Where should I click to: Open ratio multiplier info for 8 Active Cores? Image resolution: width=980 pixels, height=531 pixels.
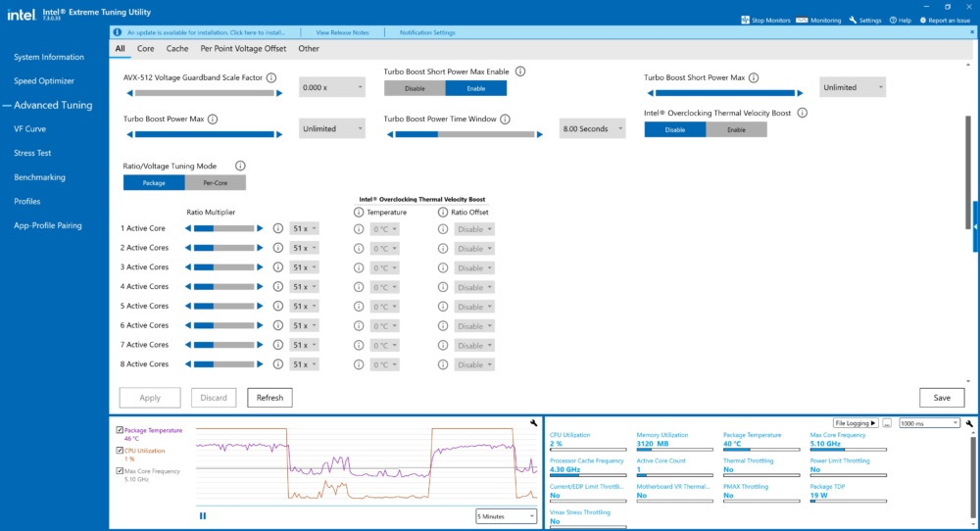(278, 364)
